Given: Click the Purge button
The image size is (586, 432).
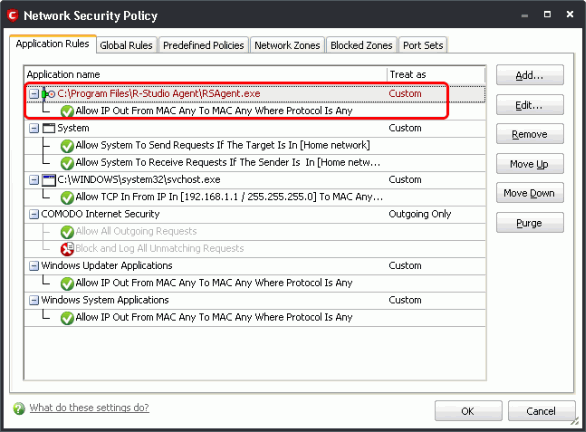Looking at the screenshot, I should tap(530, 223).
